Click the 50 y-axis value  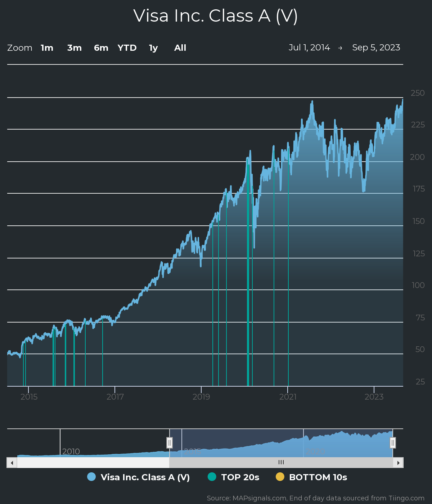point(420,349)
